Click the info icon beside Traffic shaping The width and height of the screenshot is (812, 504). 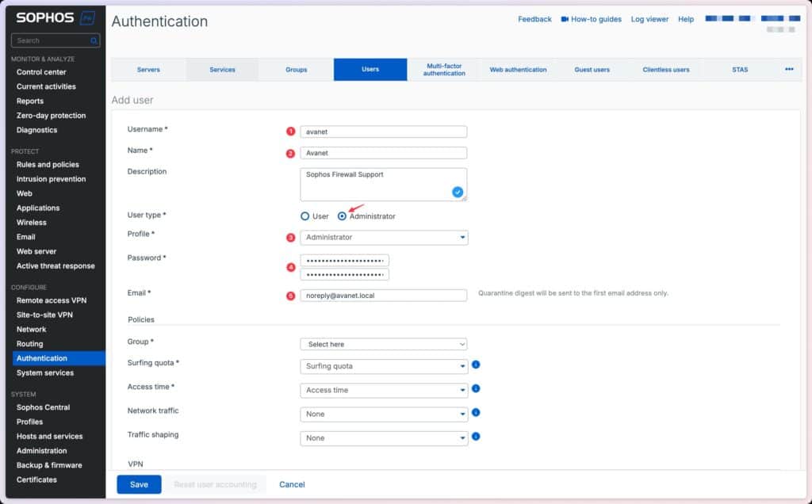[475, 437]
